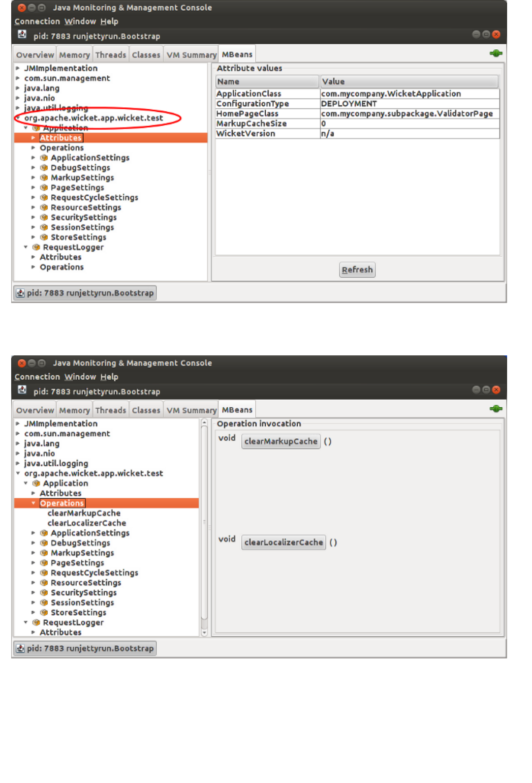Click scroll-down arrow of tree scrollbar
This screenshot has width=532, height=783.
[x=204, y=633]
